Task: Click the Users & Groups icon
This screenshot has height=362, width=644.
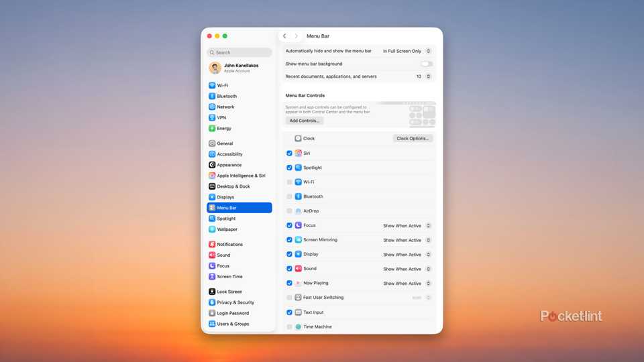Action: (x=212, y=324)
